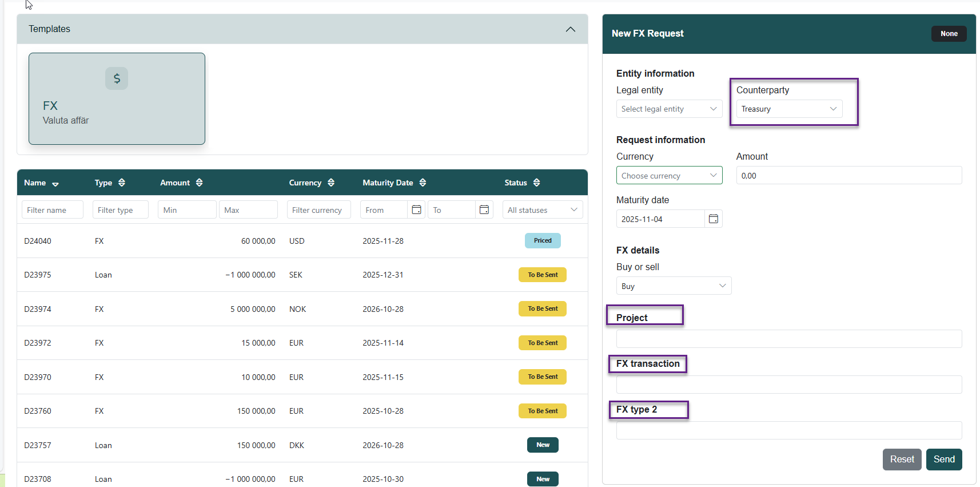Focus the Filter currency field
Viewport: 980px width, 487px height.
[x=319, y=210]
